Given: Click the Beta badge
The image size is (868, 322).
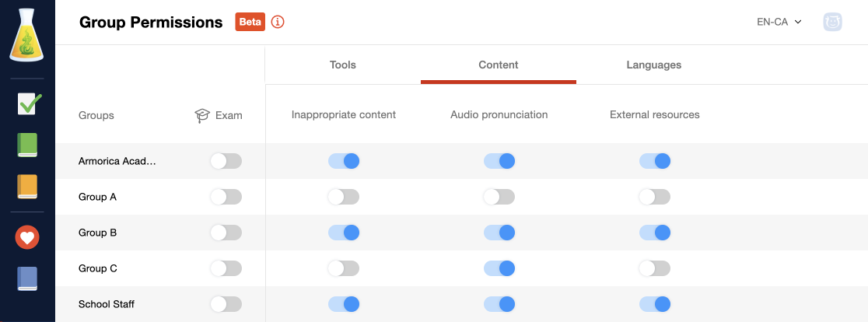Looking at the screenshot, I should [250, 22].
